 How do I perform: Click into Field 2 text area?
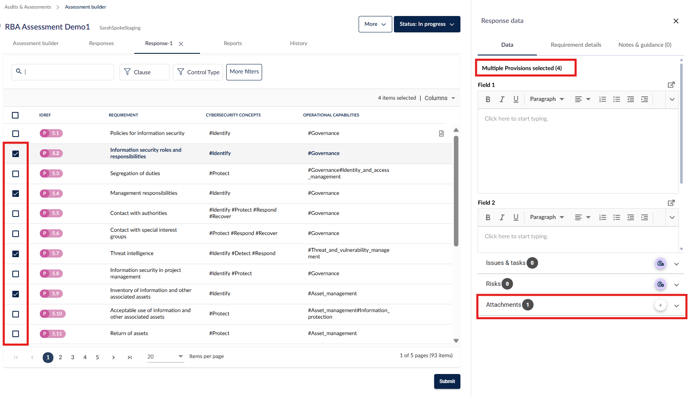click(x=578, y=240)
